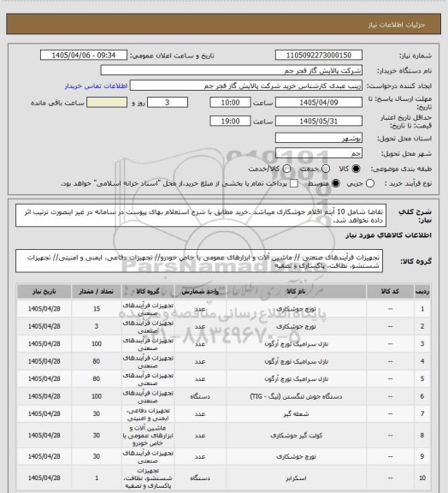Click نازل سرامیک تورچ آرگون in row 4

coord(296,361)
